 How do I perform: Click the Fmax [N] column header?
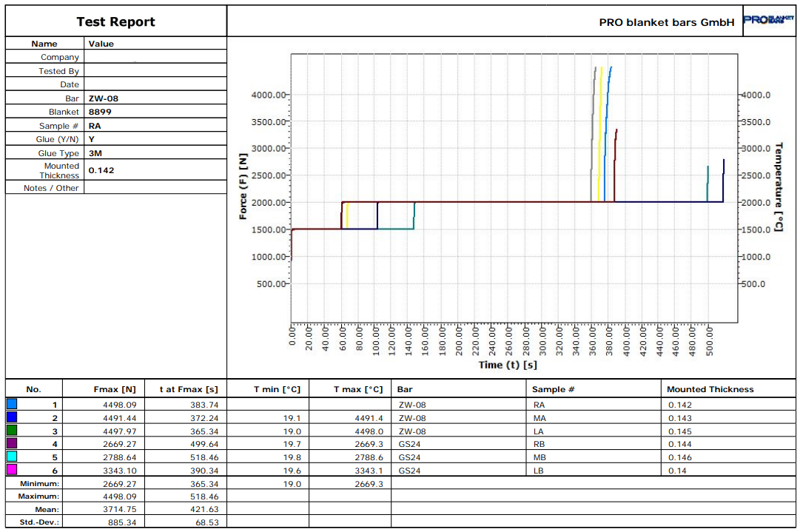(x=115, y=389)
